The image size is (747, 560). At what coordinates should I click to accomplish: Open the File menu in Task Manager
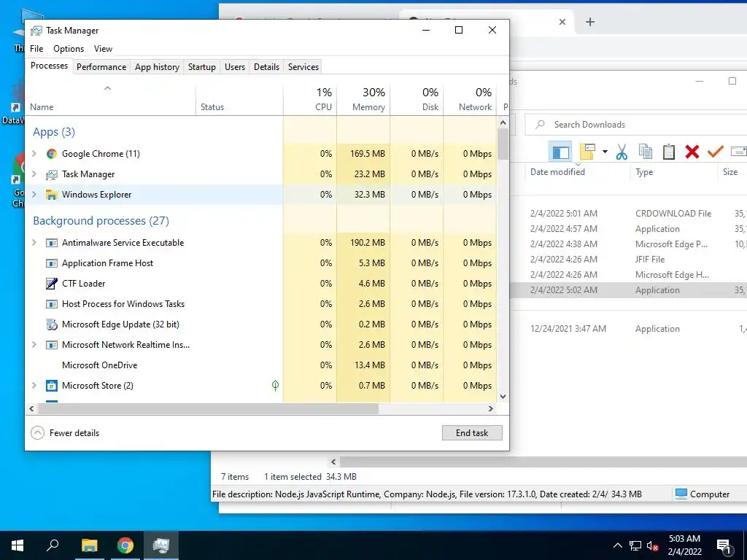pos(36,49)
